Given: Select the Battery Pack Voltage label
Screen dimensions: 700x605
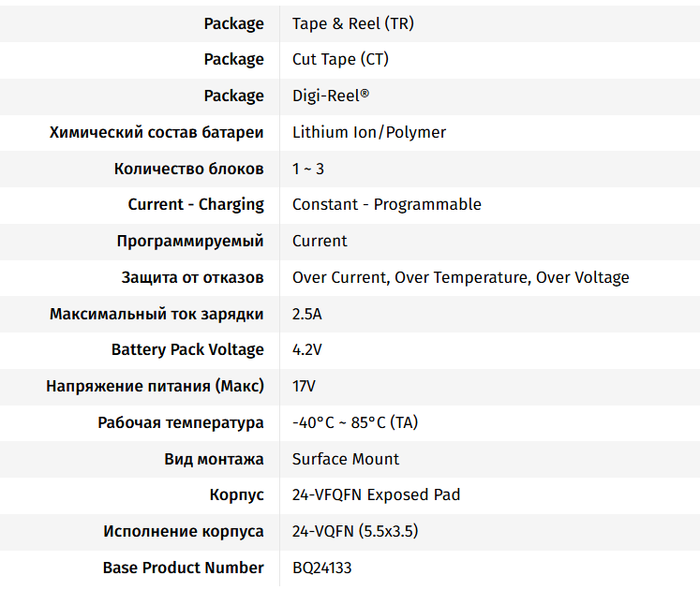Looking at the screenshot, I should pos(187,349).
